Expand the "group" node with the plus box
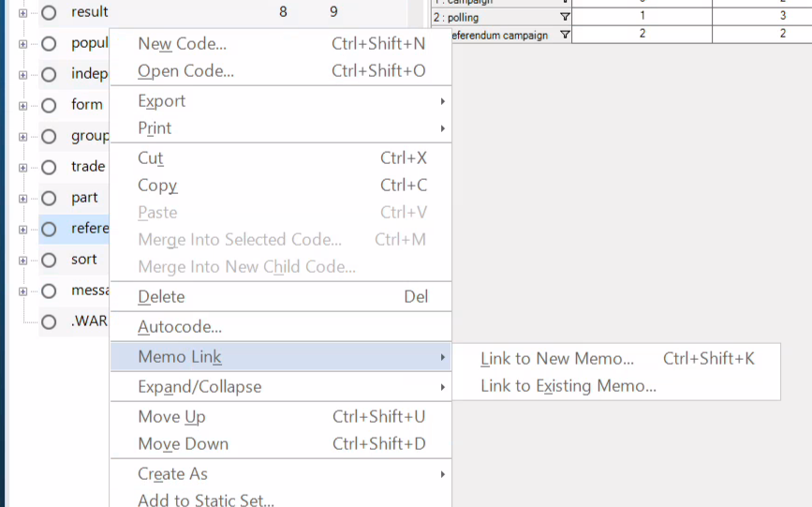Viewport: 812px width, 507px height. [x=22, y=137]
